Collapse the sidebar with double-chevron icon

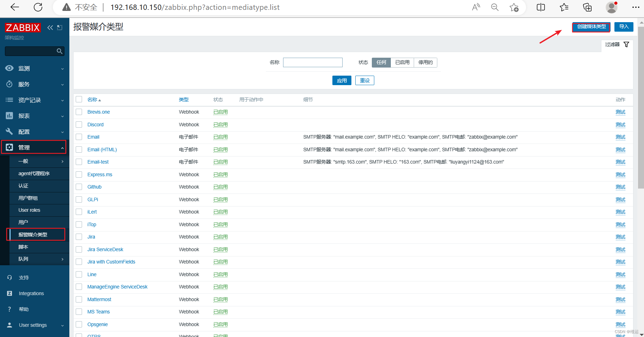click(50, 27)
